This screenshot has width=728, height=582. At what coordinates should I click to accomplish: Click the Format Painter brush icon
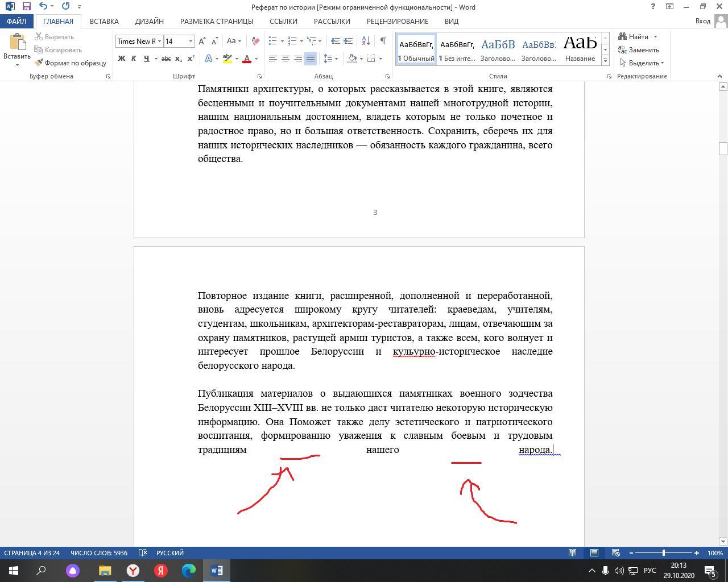(x=39, y=63)
